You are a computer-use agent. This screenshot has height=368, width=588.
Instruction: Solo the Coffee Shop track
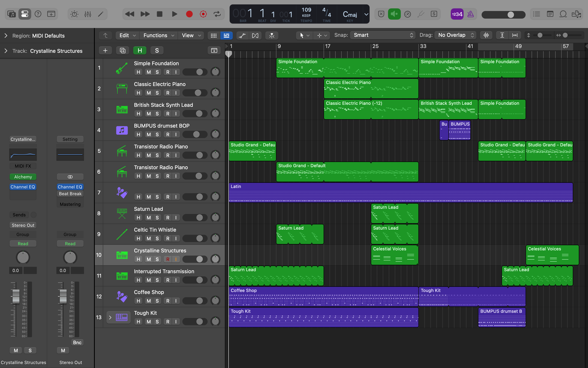pos(157,301)
